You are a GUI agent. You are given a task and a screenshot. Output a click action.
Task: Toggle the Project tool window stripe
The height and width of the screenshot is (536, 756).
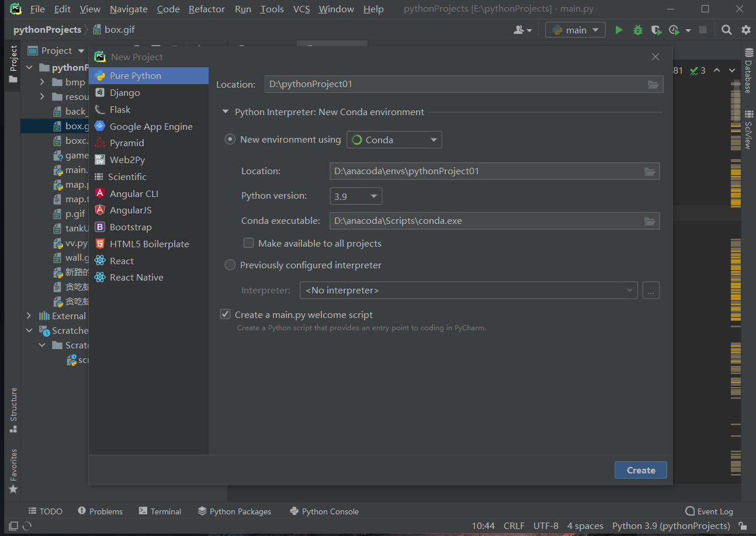pyautogui.click(x=13, y=64)
